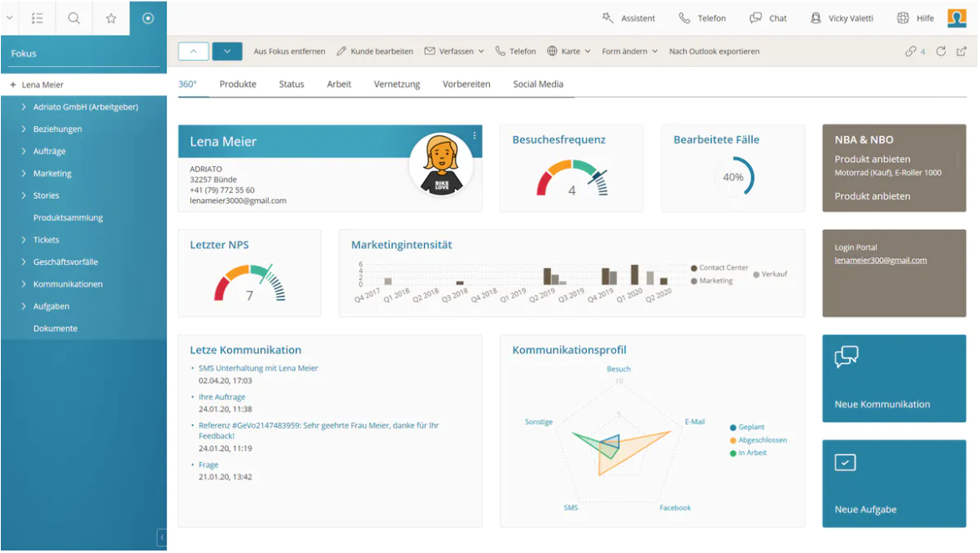Open the search with the magnifier icon

[73, 18]
